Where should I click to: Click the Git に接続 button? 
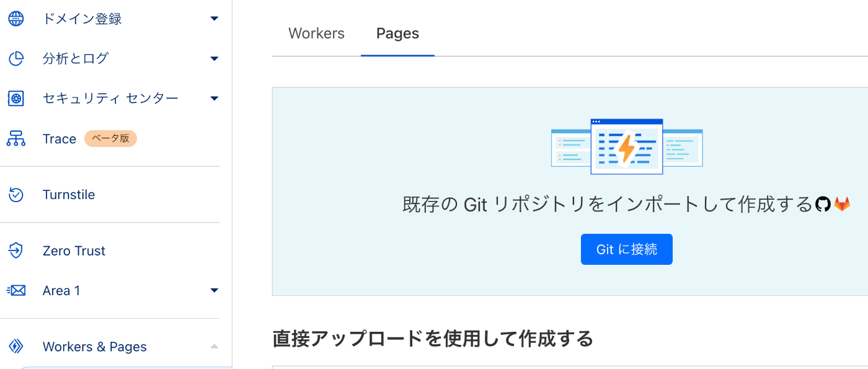[627, 249]
